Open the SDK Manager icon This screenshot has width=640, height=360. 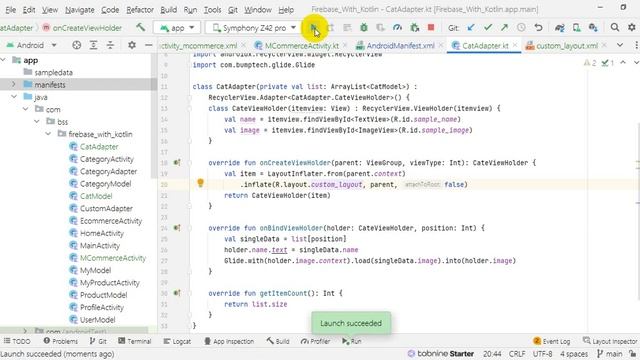tap(593, 28)
